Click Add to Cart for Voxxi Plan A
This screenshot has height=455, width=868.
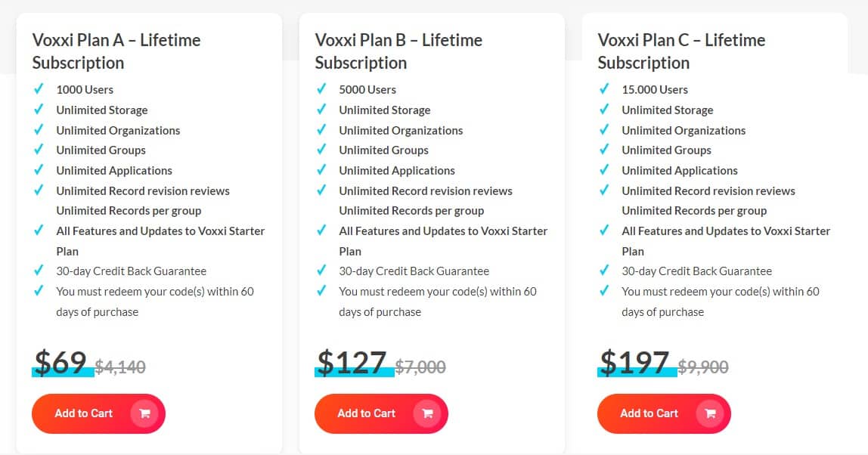(x=83, y=413)
